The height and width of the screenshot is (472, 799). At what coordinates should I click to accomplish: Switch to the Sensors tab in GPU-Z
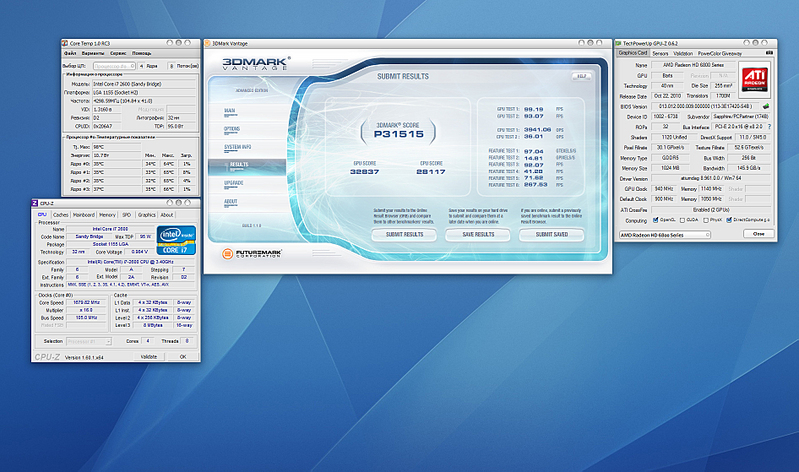coord(660,53)
